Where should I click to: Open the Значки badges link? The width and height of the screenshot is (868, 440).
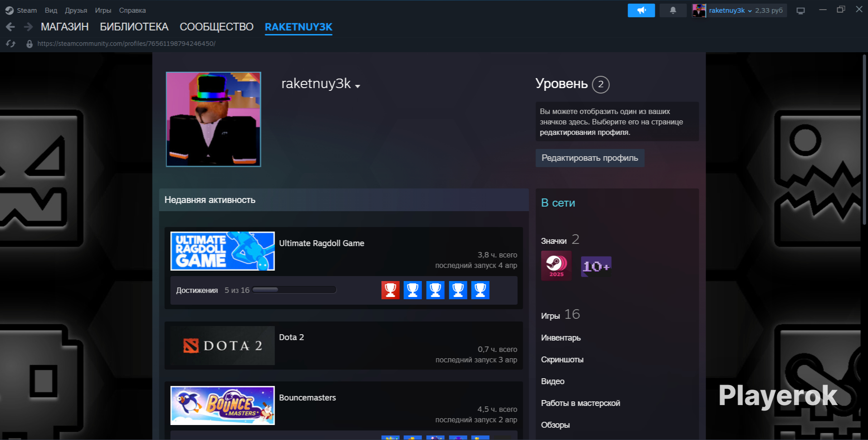[x=554, y=241]
